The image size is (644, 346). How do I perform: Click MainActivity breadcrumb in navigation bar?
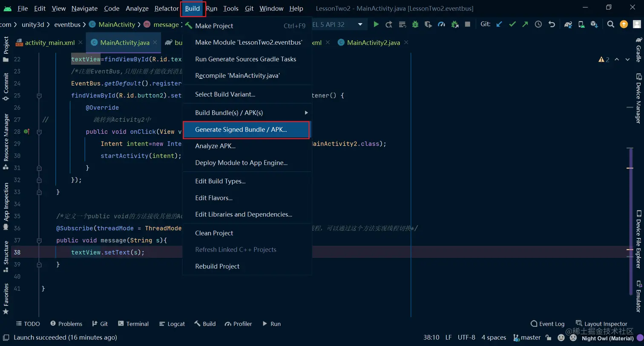coord(112,25)
